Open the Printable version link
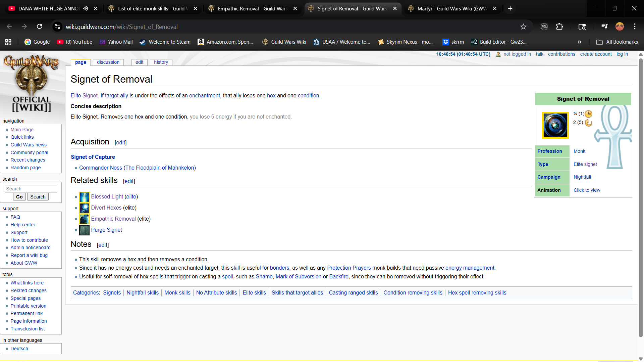 click(29, 306)
